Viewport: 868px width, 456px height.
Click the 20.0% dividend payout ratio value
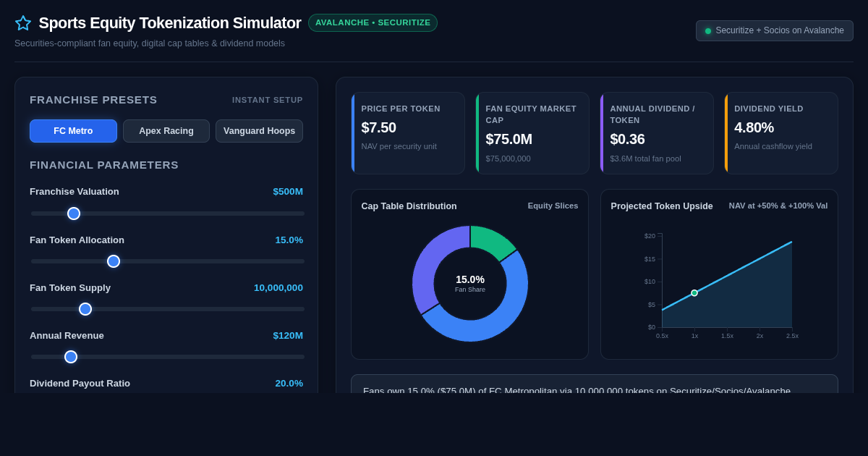pos(289,383)
